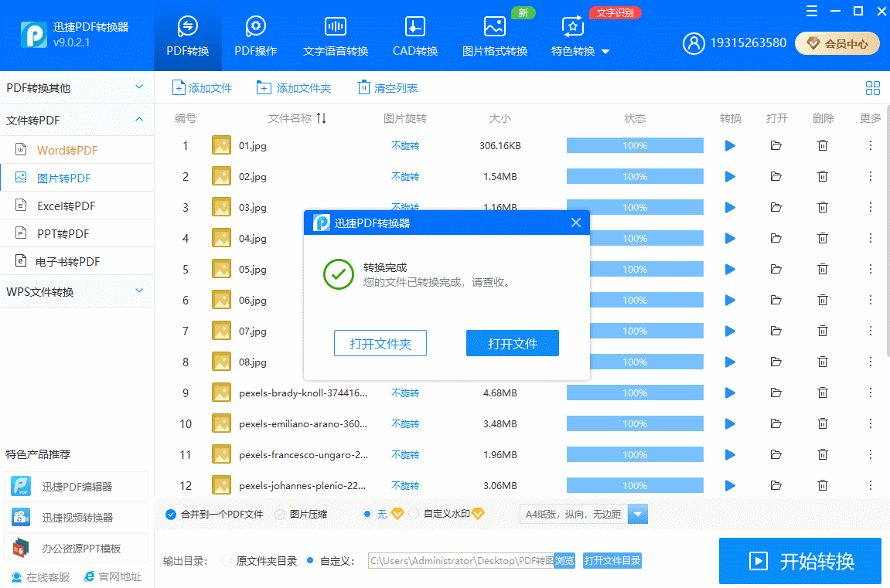Image resolution: width=890 pixels, height=588 pixels.
Task: Convert 02.jpg with play icon
Action: pyautogui.click(x=730, y=176)
